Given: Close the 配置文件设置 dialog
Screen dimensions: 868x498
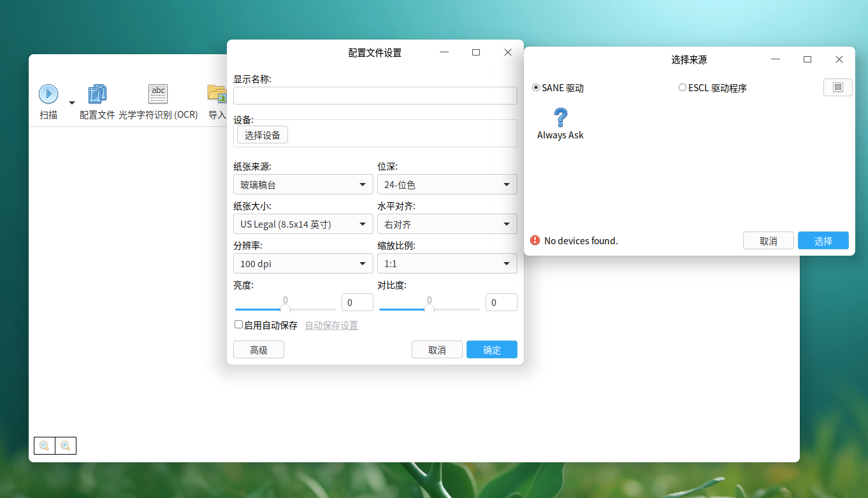Looking at the screenshot, I should [508, 52].
